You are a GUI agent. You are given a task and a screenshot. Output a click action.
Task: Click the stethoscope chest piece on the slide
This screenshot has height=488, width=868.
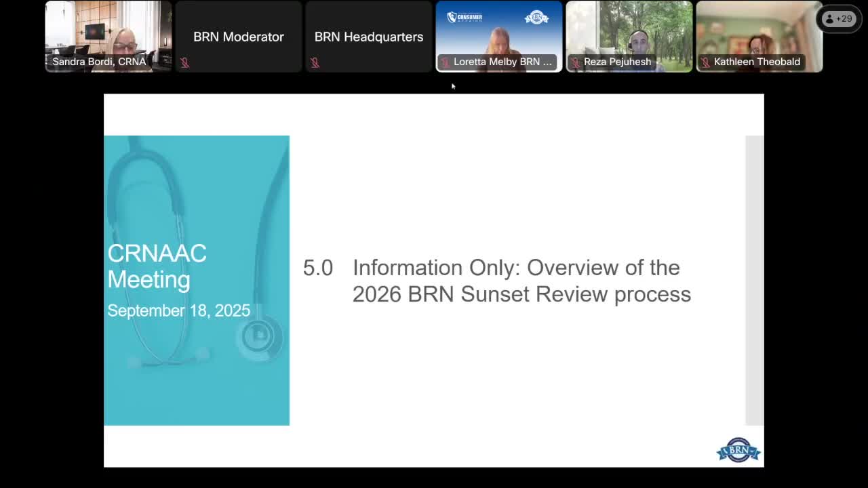258,336
